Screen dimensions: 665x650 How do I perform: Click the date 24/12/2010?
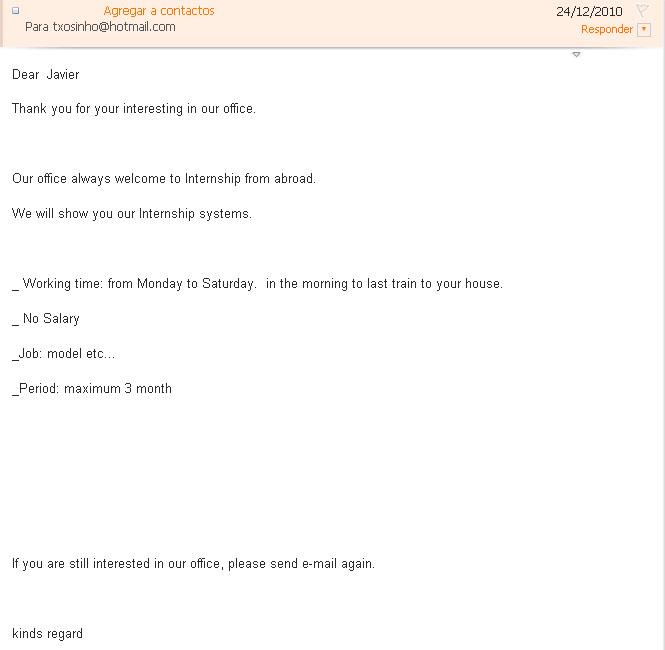[589, 12]
